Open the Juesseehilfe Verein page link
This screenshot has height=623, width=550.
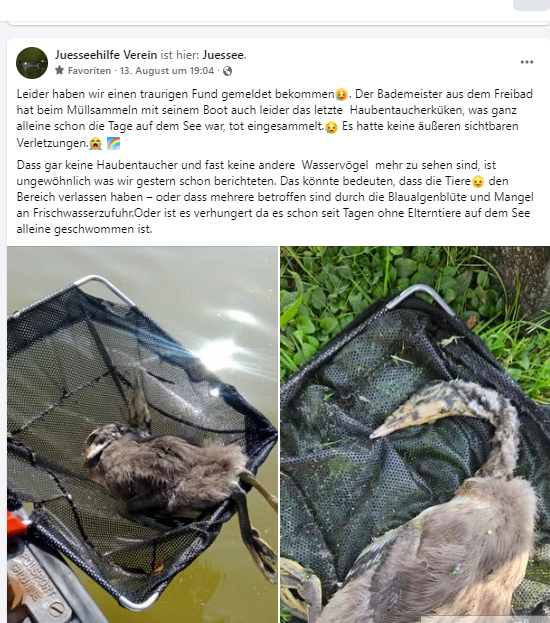106,55
